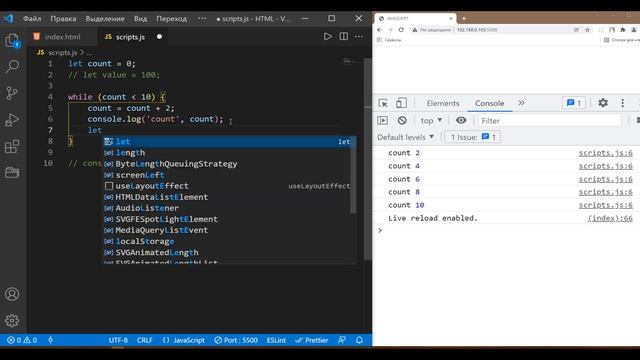Open editor More Actions ellipsis
The height and width of the screenshot is (360, 640).
click(x=359, y=36)
